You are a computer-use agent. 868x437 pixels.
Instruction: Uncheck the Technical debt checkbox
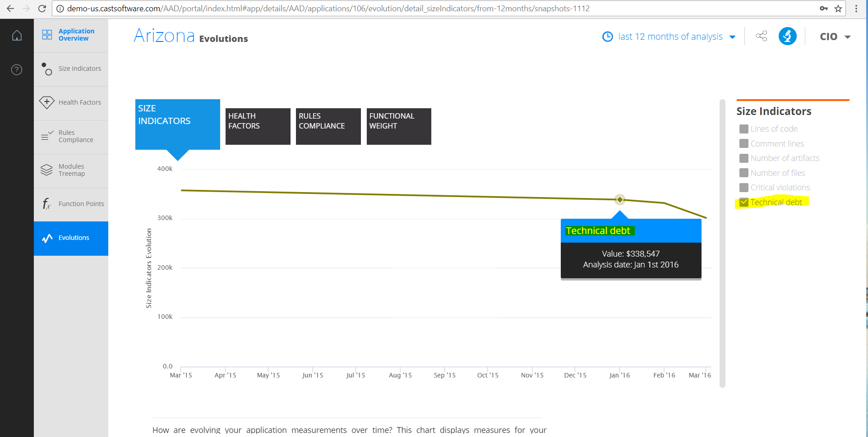[x=744, y=202]
